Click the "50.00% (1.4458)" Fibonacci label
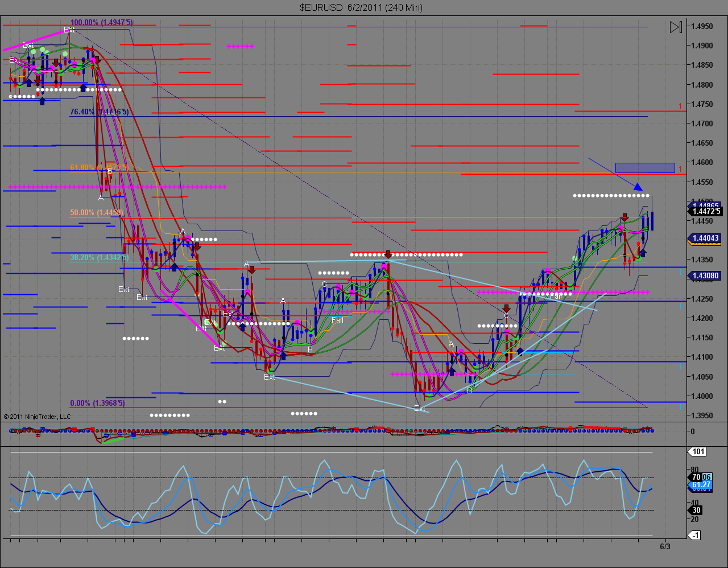728x568 pixels. (x=97, y=213)
